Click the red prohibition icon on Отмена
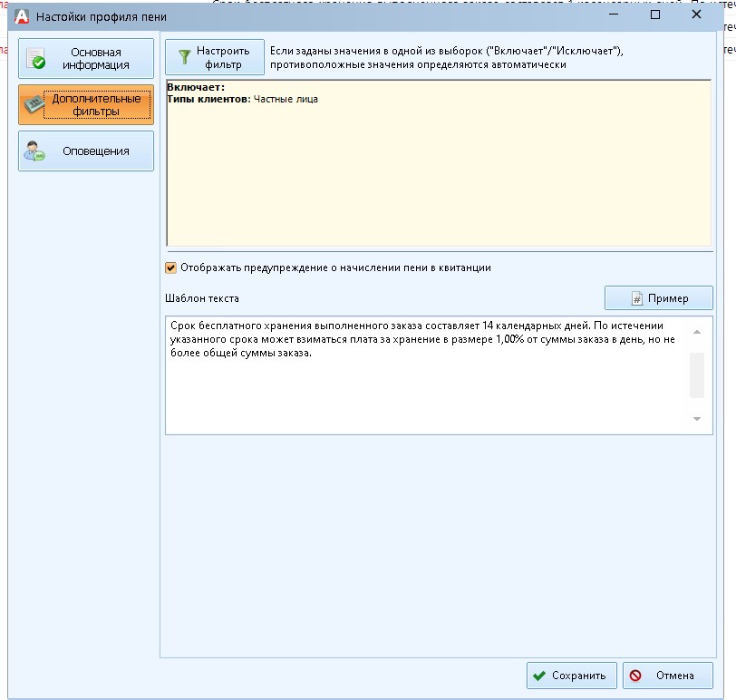This screenshot has width=736, height=700. click(x=636, y=676)
